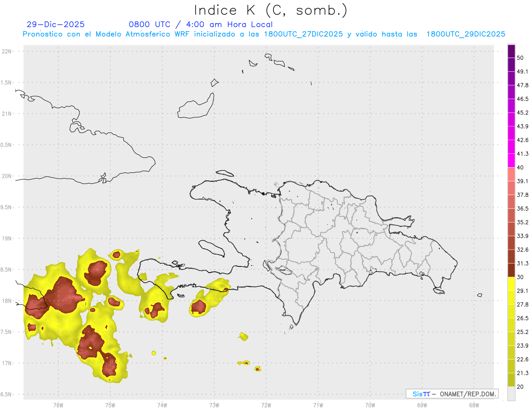The width and height of the screenshot is (532, 411).
Task: Select the date text '29-Dic-2025'
Action: (x=56, y=24)
